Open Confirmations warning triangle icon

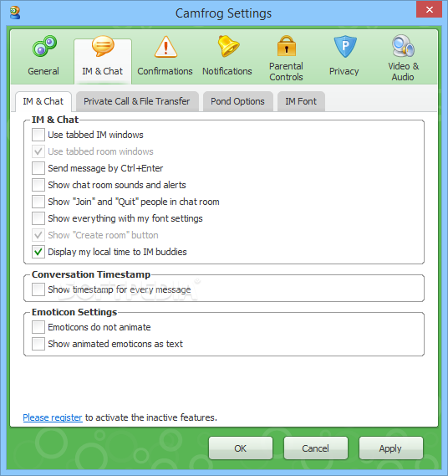[165, 47]
